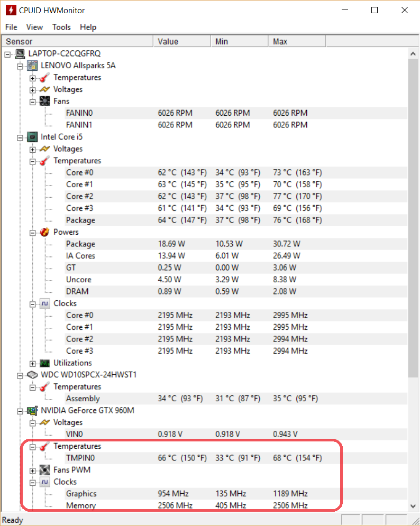The image size is (420, 526).
Task: Collapse the Intel Core i5 node
Action: (x=20, y=137)
